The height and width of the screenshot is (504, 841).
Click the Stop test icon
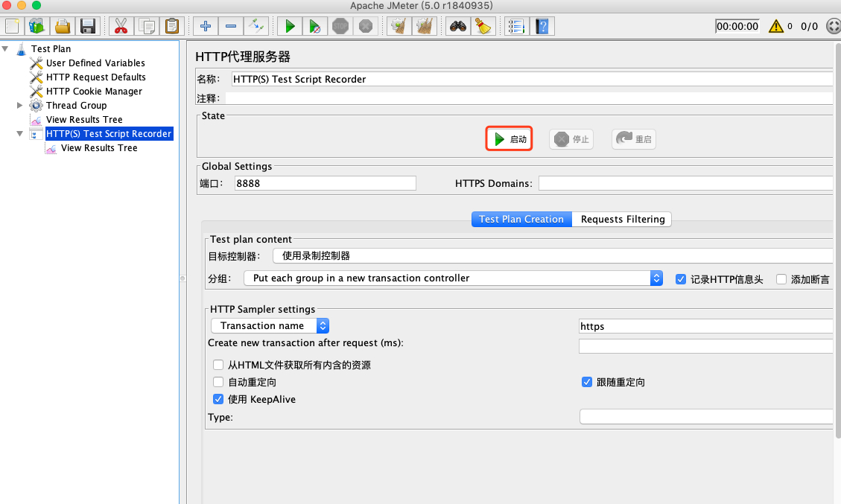pyautogui.click(x=340, y=26)
